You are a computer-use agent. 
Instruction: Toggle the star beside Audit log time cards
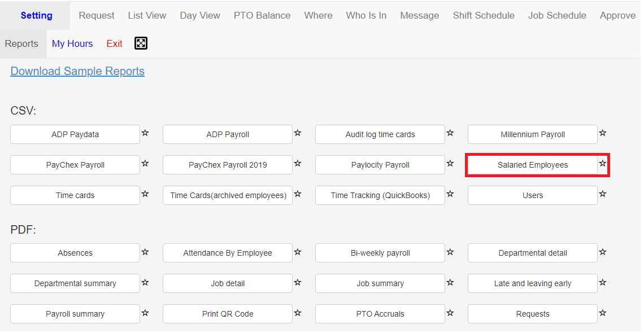click(450, 133)
